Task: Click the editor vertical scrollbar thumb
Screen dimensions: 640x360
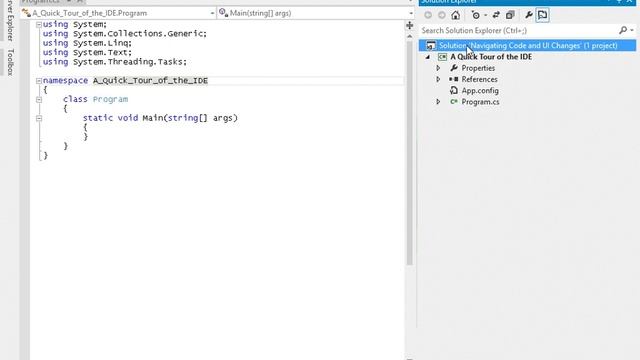Action: point(409,153)
